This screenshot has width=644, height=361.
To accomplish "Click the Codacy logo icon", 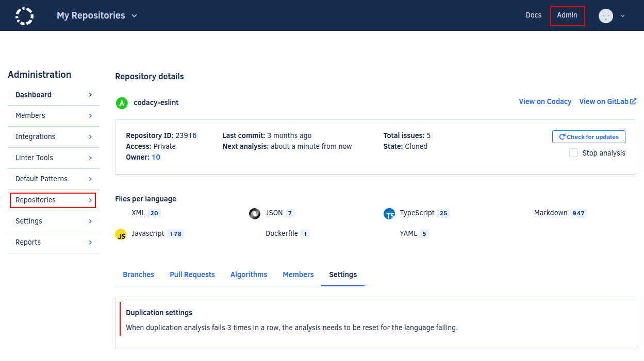I will 24,16.
